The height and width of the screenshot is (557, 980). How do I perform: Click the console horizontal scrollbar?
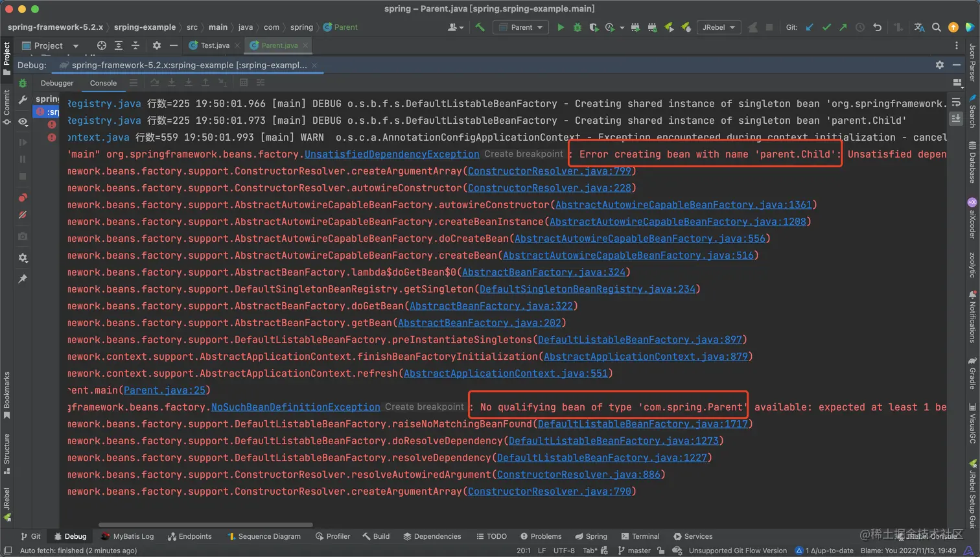pyautogui.click(x=205, y=525)
